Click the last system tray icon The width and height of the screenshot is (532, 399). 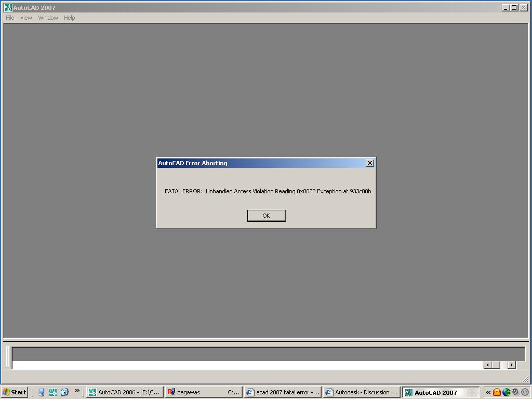[525, 392]
